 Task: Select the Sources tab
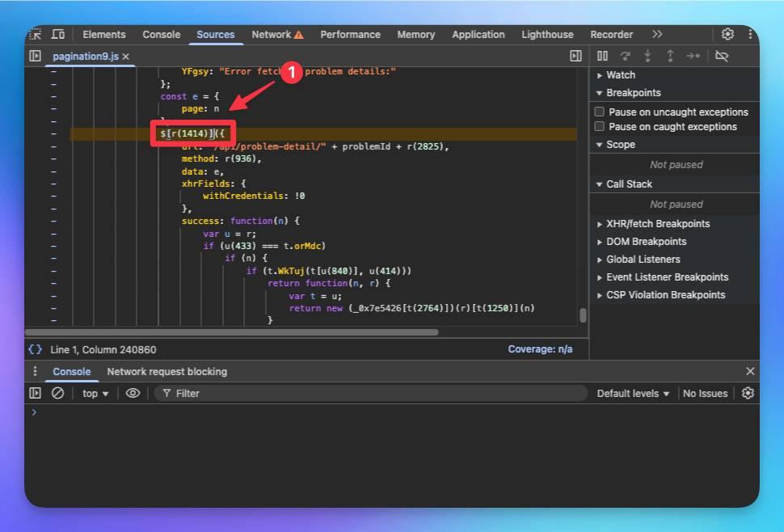point(216,35)
